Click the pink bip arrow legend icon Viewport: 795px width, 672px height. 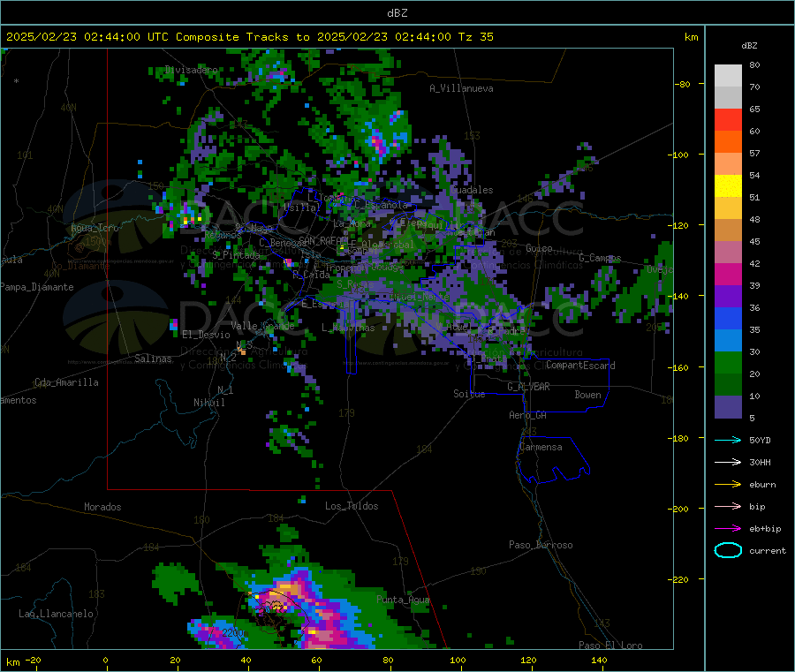(728, 506)
